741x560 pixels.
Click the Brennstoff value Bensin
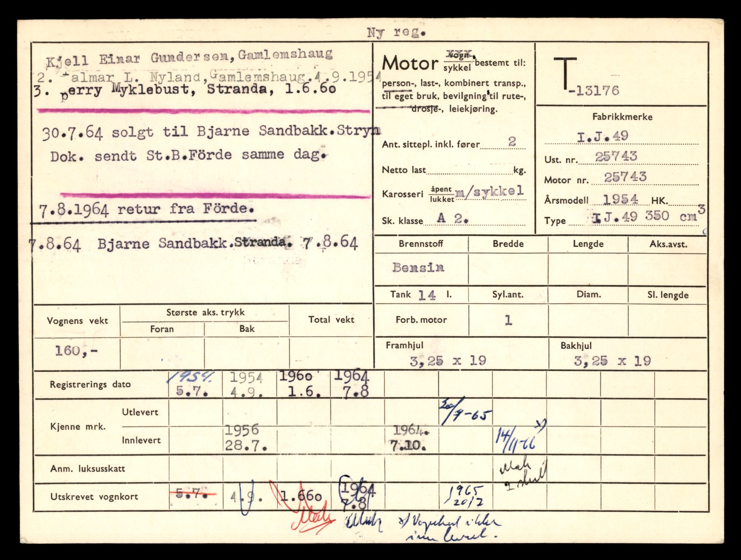[418, 268]
